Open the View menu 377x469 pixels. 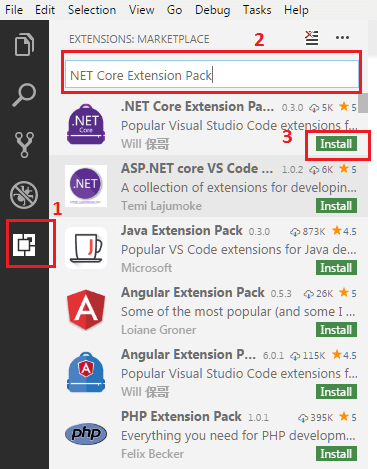click(x=142, y=10)
